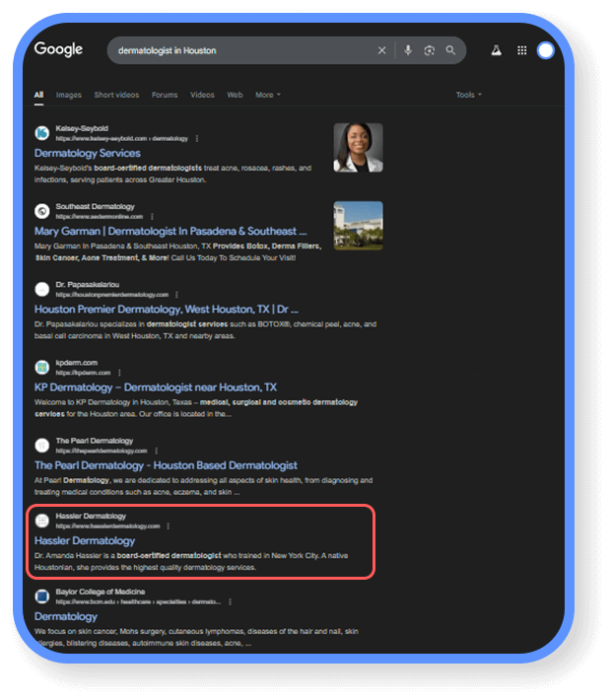Image resolution: width=611 pixels, height=700 pixels.
Task: Click the magnifying glass search icon
Action: 451,50
